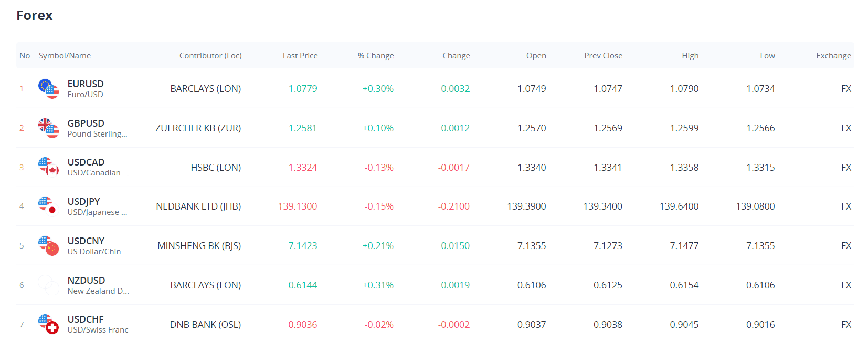Click the Exchange column header
The width and height of the screenshot is (868, 341).
click(x=833, y=56)
